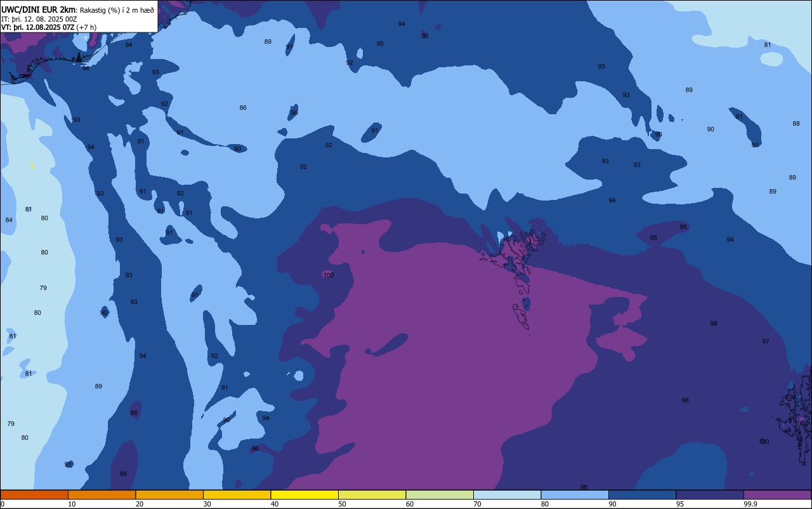
Task: Click the map value "96"
Action: pos(255,449)
